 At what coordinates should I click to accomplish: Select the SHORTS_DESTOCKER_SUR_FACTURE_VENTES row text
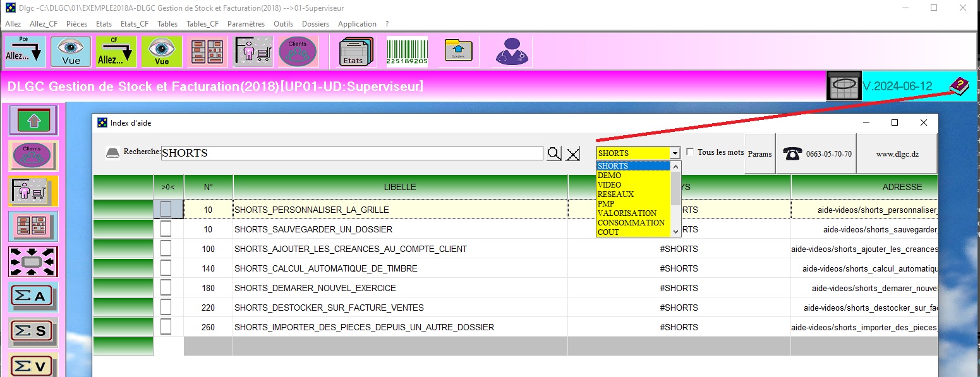tap(329, 308)
